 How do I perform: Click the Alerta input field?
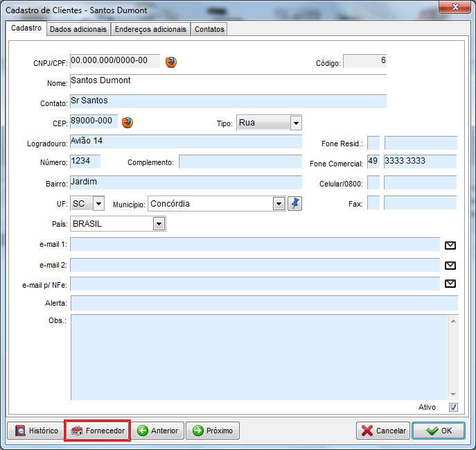[264, 303]
